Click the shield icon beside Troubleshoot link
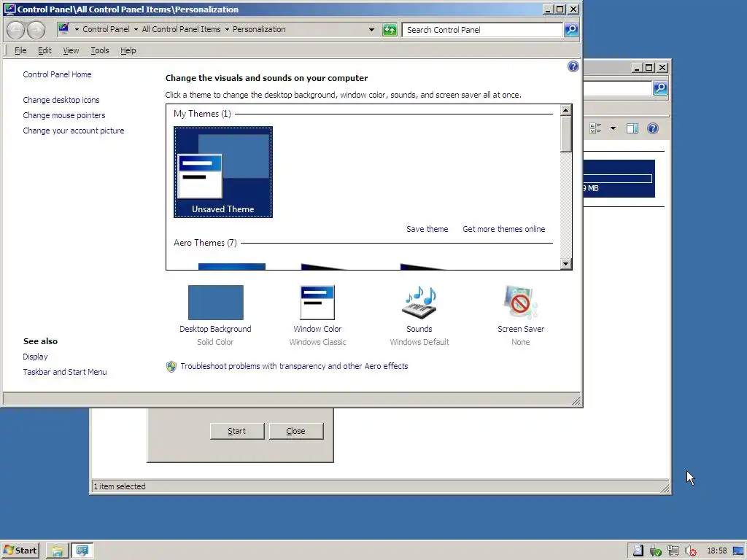Image resolution: width=747 pixels, height=560 pixels. (171, 366)
